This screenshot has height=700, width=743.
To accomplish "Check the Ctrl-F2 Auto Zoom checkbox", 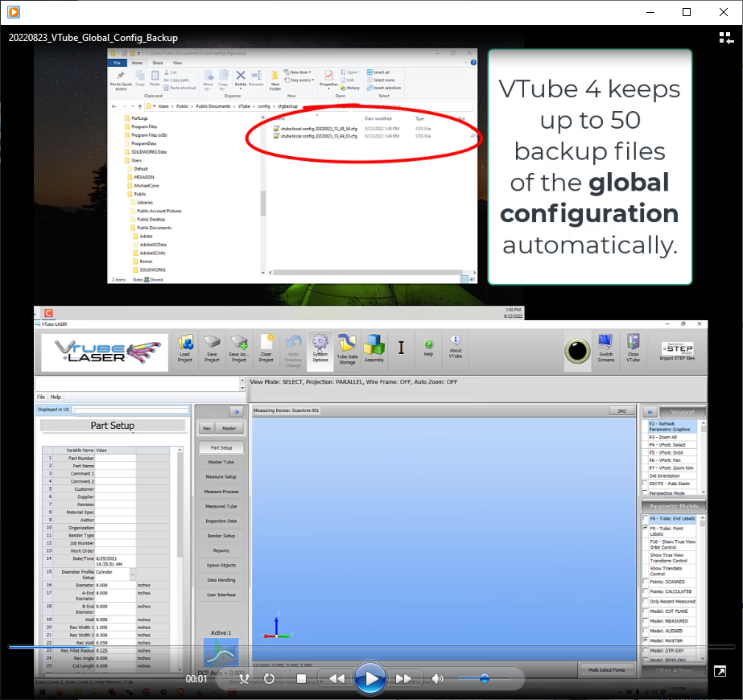I will (x=646, y=484).
